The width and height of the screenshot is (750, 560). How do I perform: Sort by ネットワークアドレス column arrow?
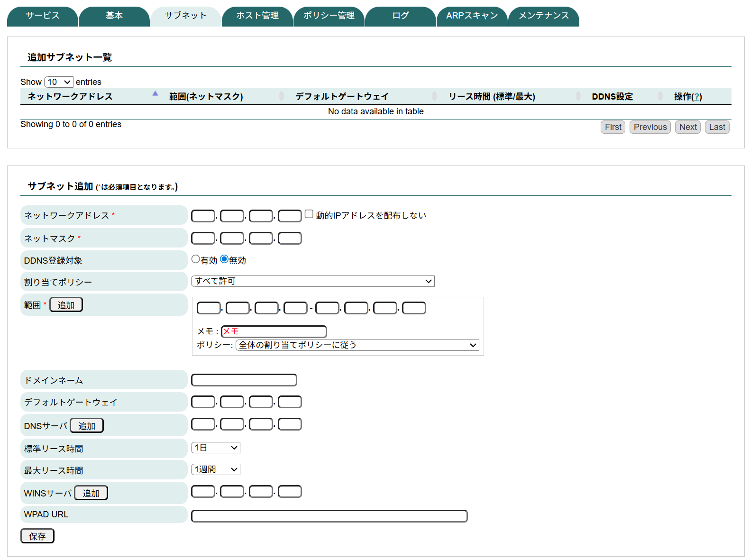pos(155,94)
